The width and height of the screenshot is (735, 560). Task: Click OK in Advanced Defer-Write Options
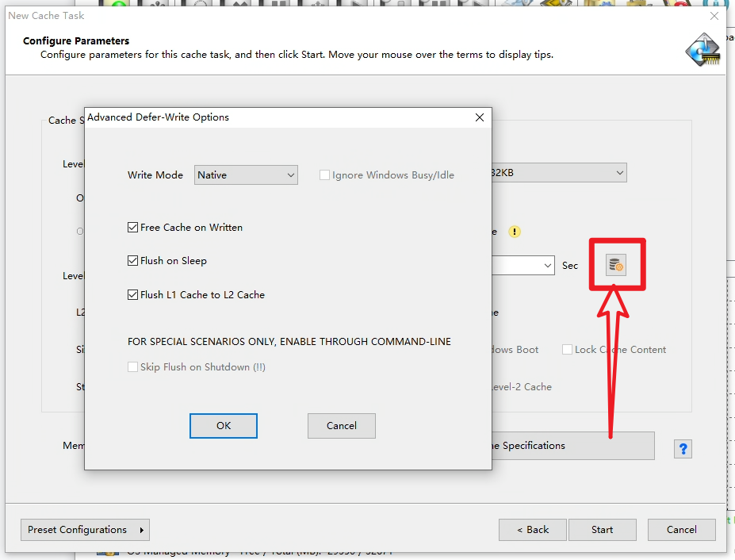[x=224, y=426]
